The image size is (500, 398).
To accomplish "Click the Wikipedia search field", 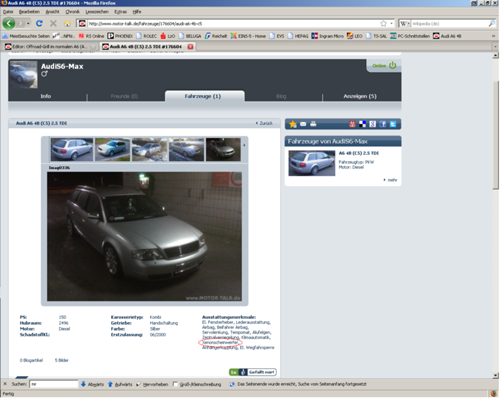I will [449, 24].
